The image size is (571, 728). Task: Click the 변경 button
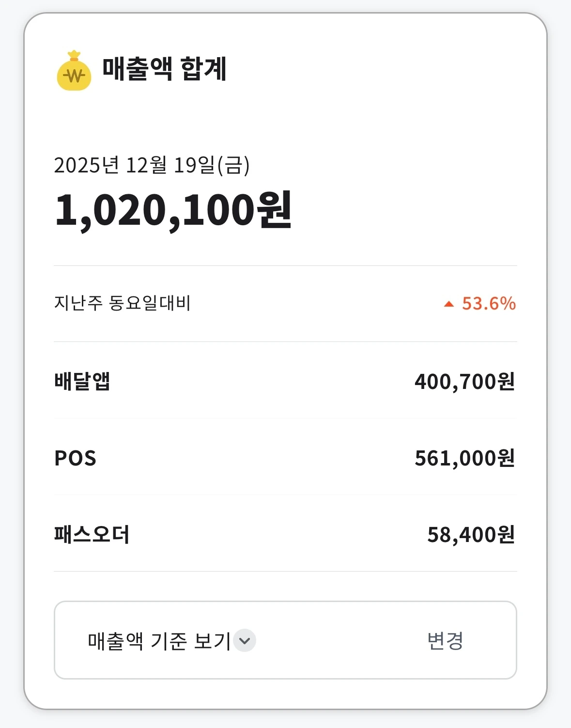[445, 640]
